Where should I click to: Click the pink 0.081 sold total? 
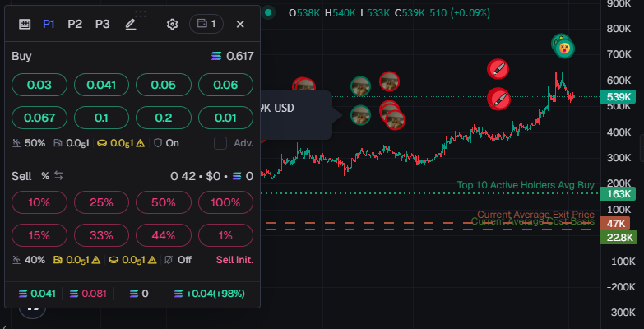pos(88,294)
